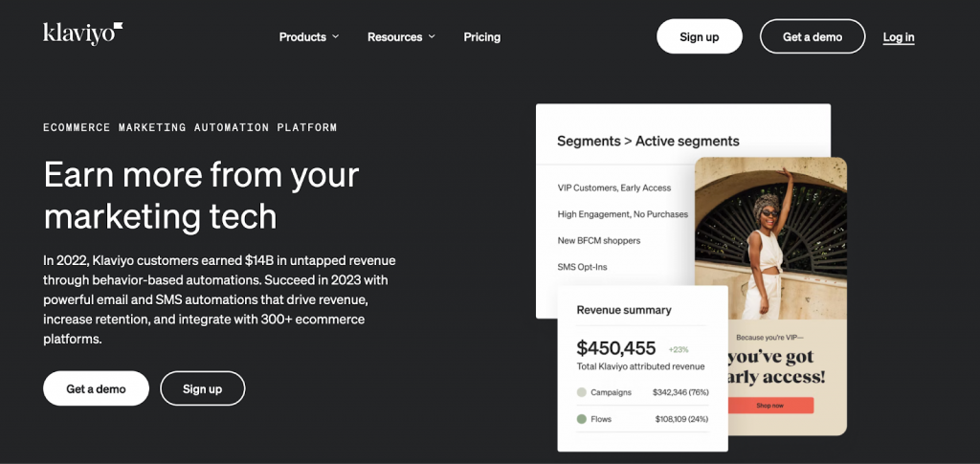This screenshot has height=464, width=980.
Task: Select the SMS Opt-Ins segment
Action: pyautogui.click(x=582, y=267)
